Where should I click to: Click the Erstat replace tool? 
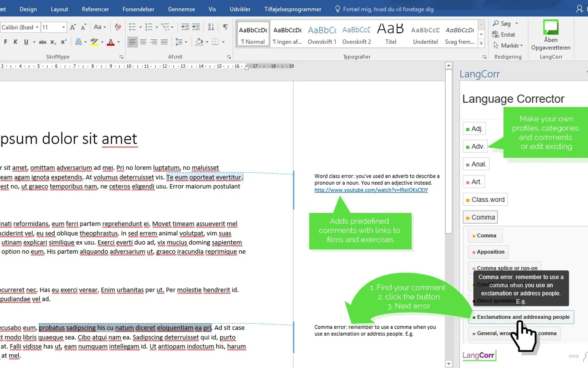[503, 35]
